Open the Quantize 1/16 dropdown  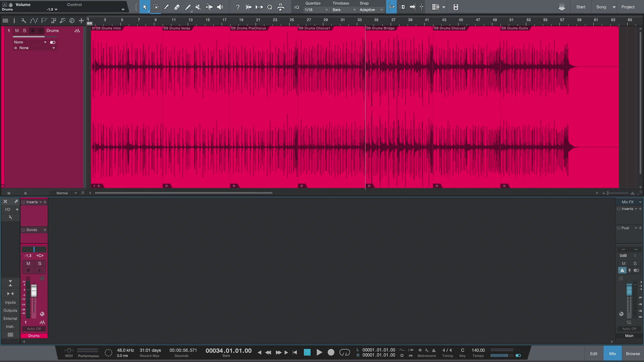pyautogui.click(x=316, y=10)
